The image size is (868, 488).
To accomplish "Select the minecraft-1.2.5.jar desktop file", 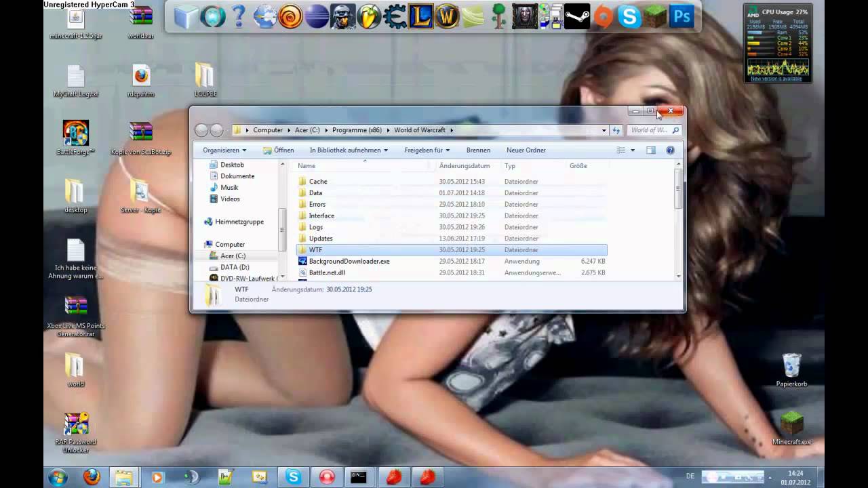I will point(76,23).
